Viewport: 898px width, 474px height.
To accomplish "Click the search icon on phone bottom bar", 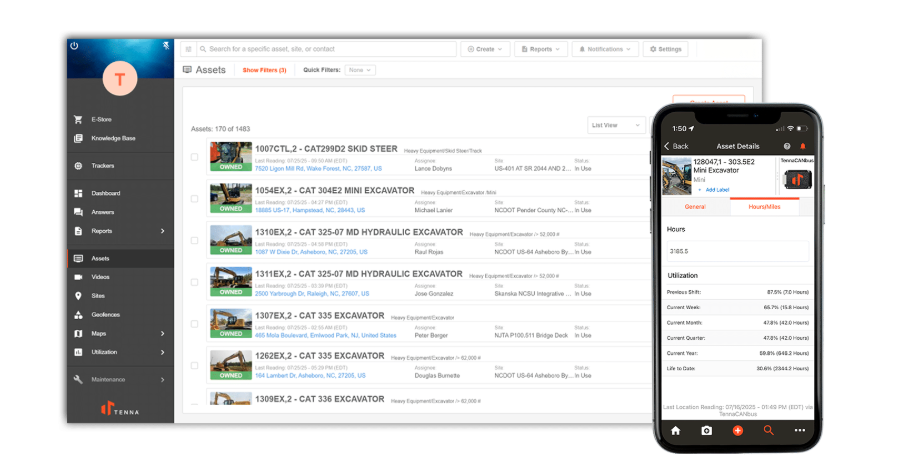I will pos(769,430).
